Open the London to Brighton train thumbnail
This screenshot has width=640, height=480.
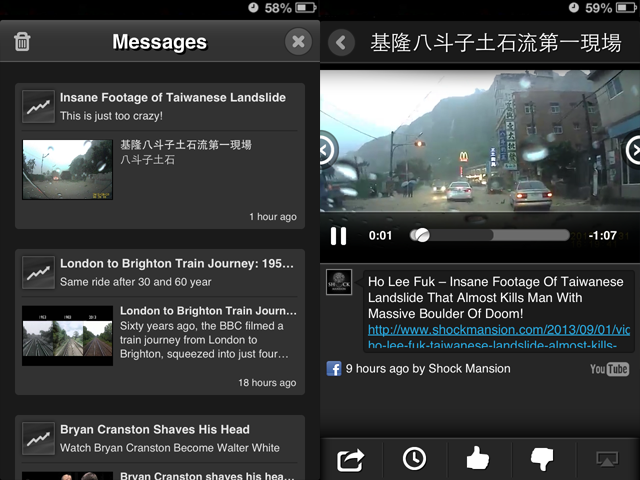pos(67,336)
